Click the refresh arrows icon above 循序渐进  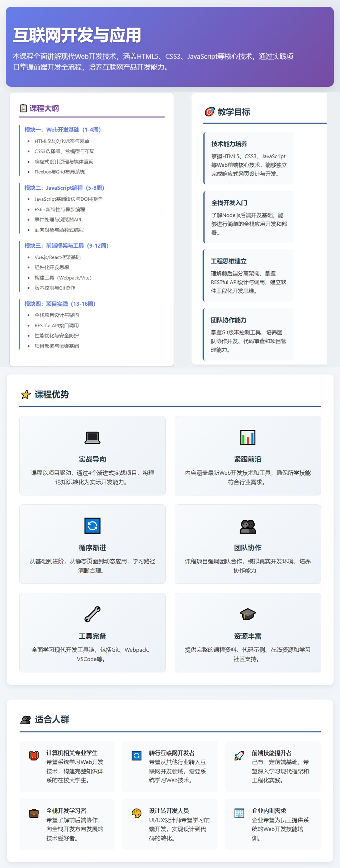(93, 526)
